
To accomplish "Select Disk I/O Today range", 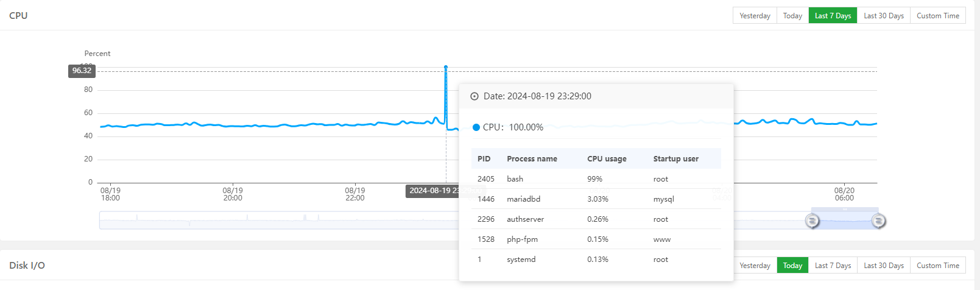I will [x=792, y=266].
